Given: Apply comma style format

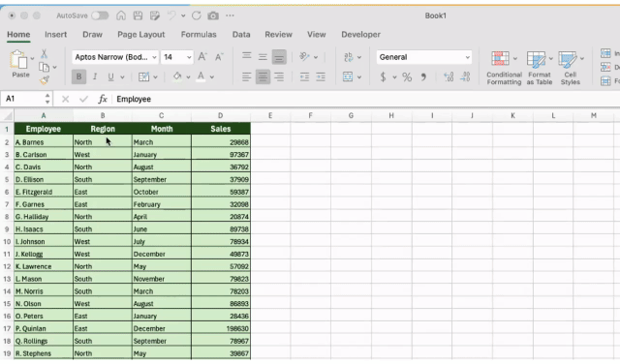Looking at the screenshot, I should pyautogui.click(x=423, y=76).
